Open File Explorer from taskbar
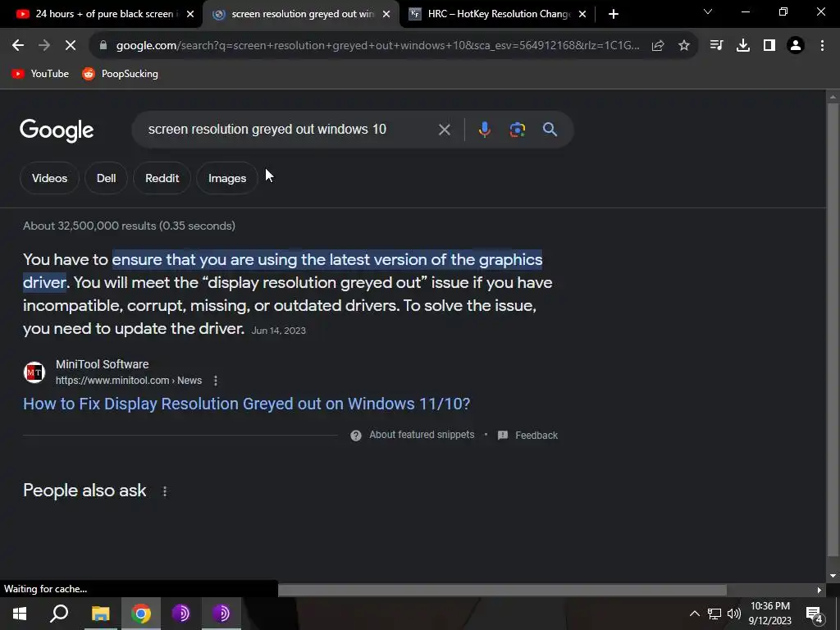 point(100,614)
